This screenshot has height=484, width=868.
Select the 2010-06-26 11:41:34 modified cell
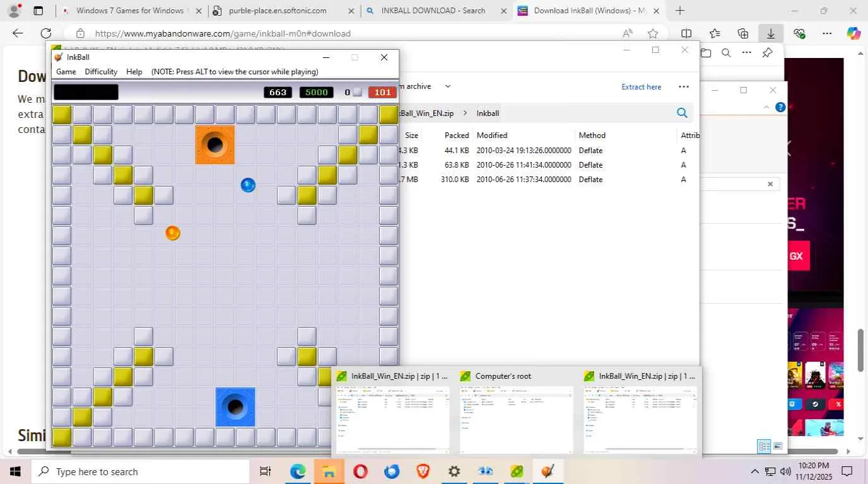(524, 165)
